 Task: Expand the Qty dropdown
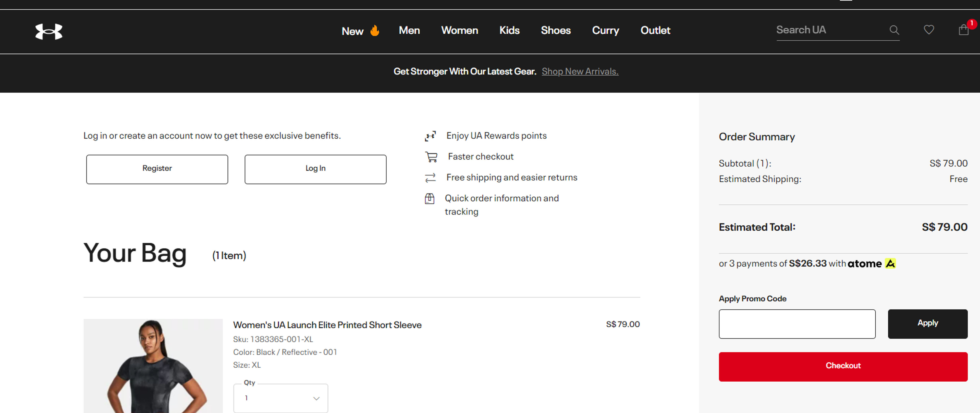coord(281,398)
